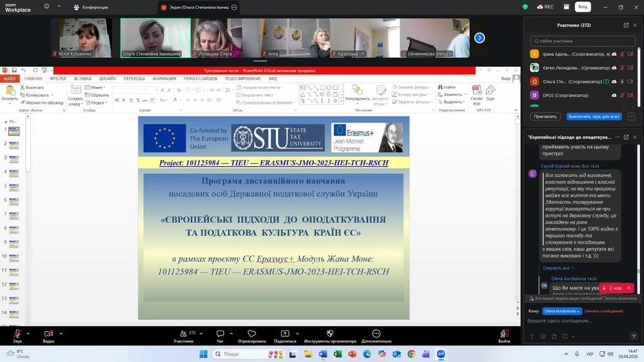Viewport: 644px width, 362px height.
Task: Open Zoom icon on Windows taskbar
Action: click(441, 354)
